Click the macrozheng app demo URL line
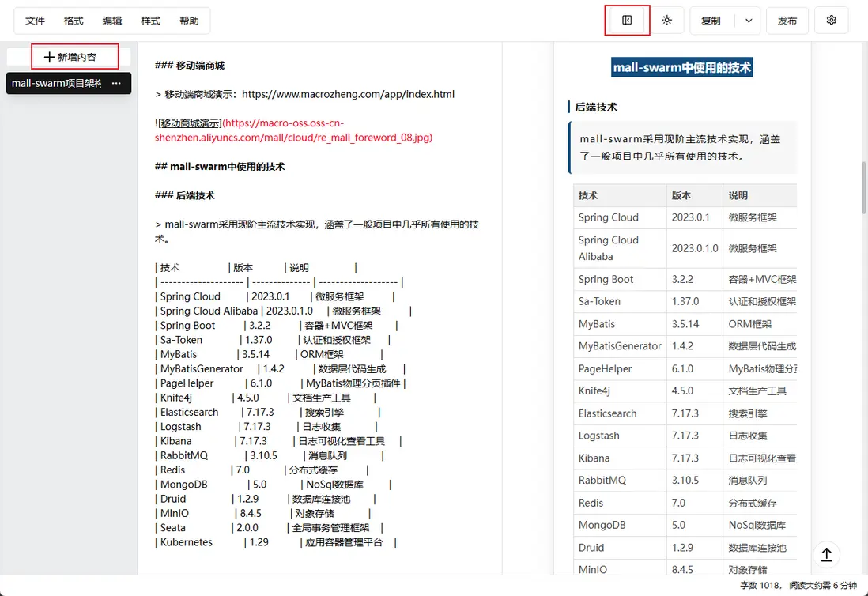 (305, 94)
